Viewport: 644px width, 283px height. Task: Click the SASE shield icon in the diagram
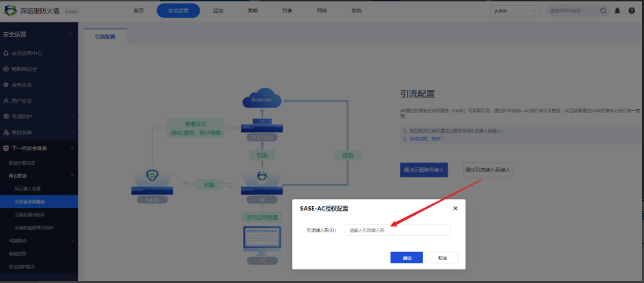coord(152,176)
